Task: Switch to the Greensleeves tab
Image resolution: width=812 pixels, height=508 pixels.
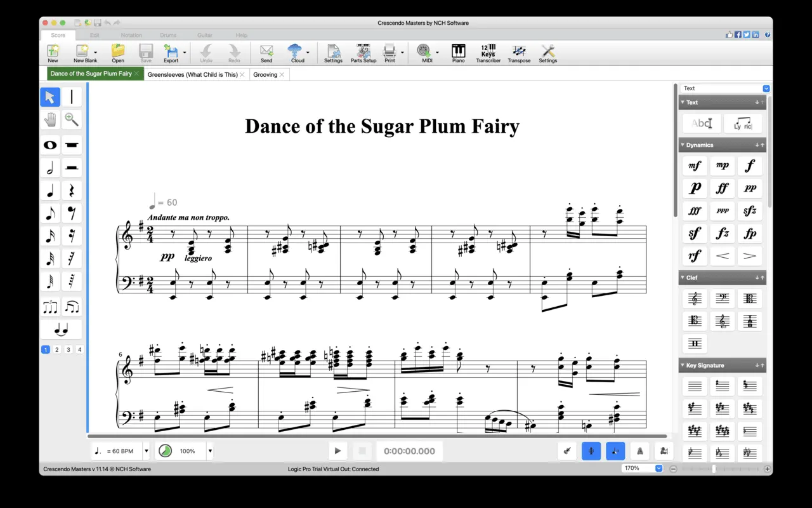Action: click(x=192, y=74)
